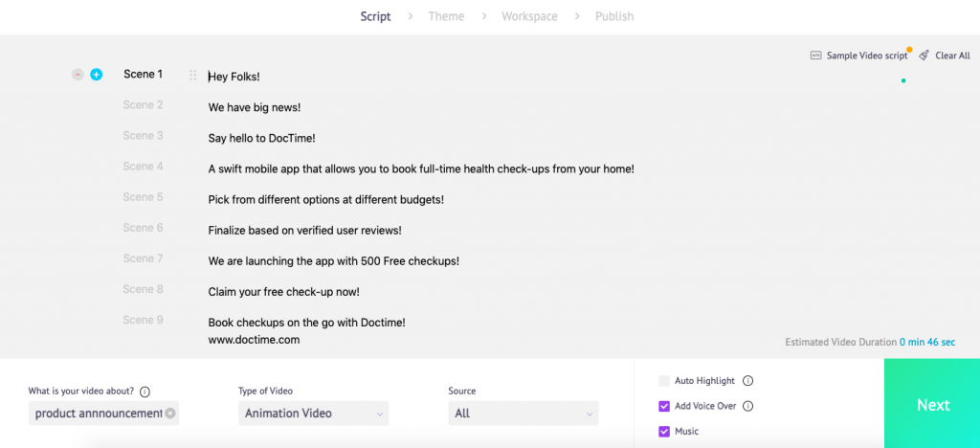Viewport: 980px width, 448px height.
Task: Click the green Next button
Action: tap(932, 404)
